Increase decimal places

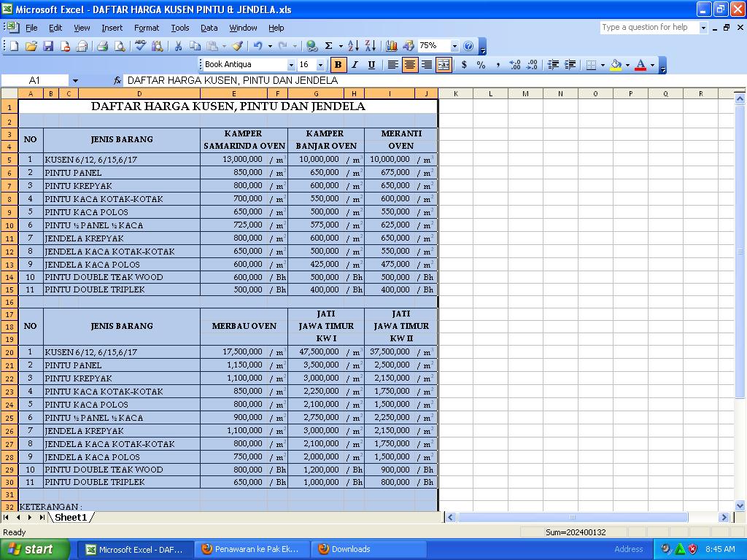pos(515,65)
